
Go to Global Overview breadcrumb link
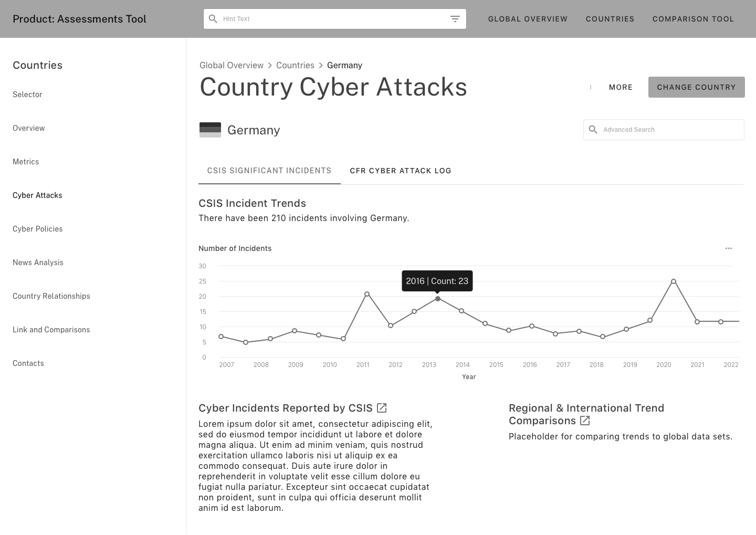tap(232, 66)
